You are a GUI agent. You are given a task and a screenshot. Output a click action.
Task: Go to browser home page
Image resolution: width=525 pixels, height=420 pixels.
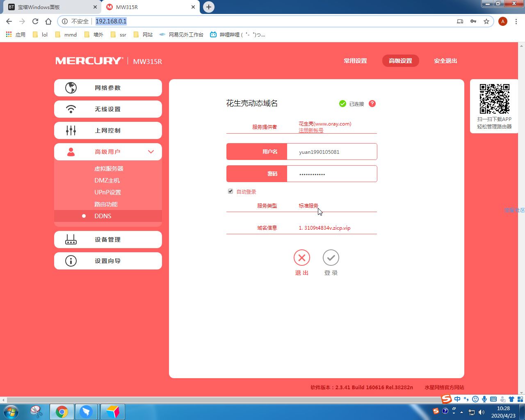point(48,21)
